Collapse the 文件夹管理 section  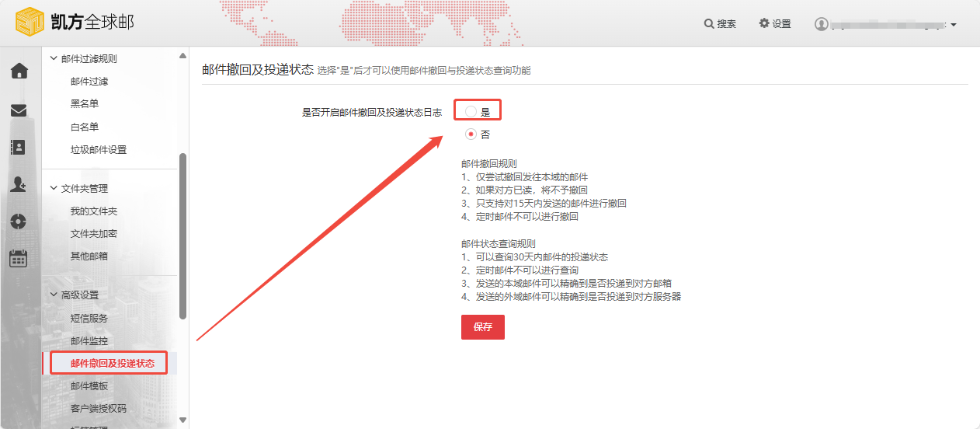coord(78,188)
